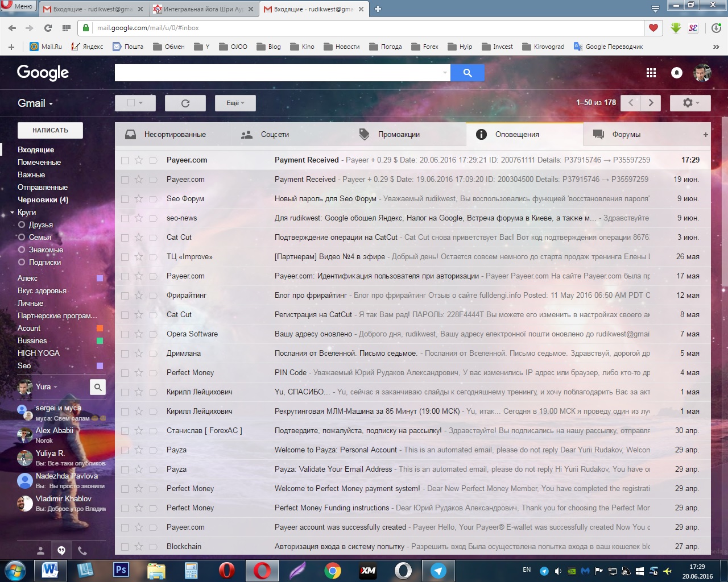728x582 pixels.
Task: Check the ТЦ «Improve» email checkbox
Action: pyautogui.click(x=125, y=257)
